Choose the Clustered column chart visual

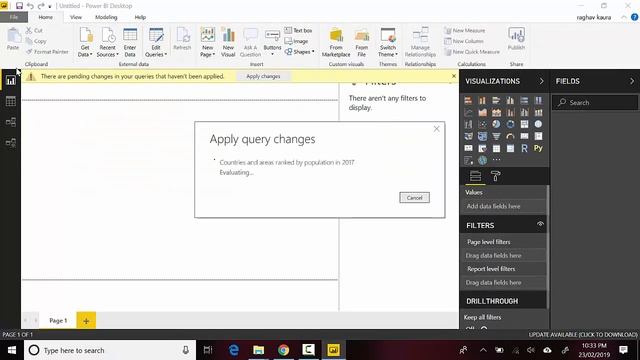coord(510,100)
